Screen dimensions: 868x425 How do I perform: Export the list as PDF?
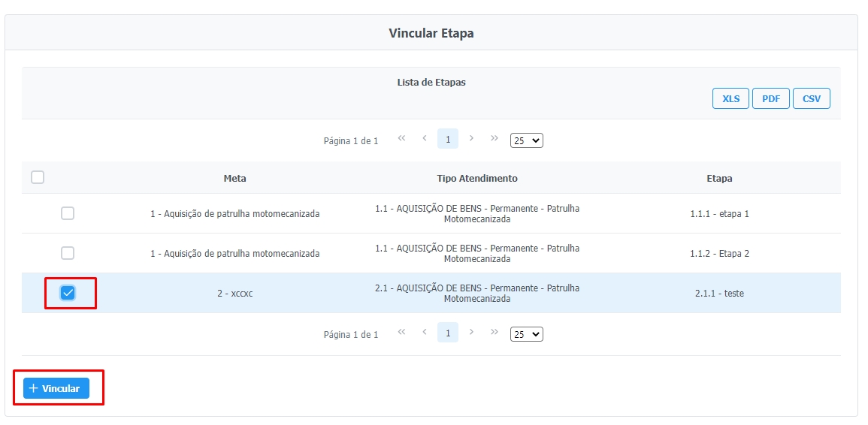[770, 98]
